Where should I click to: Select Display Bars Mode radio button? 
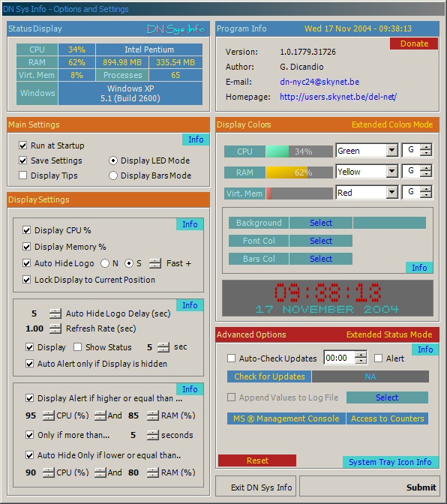coord(112,175)
